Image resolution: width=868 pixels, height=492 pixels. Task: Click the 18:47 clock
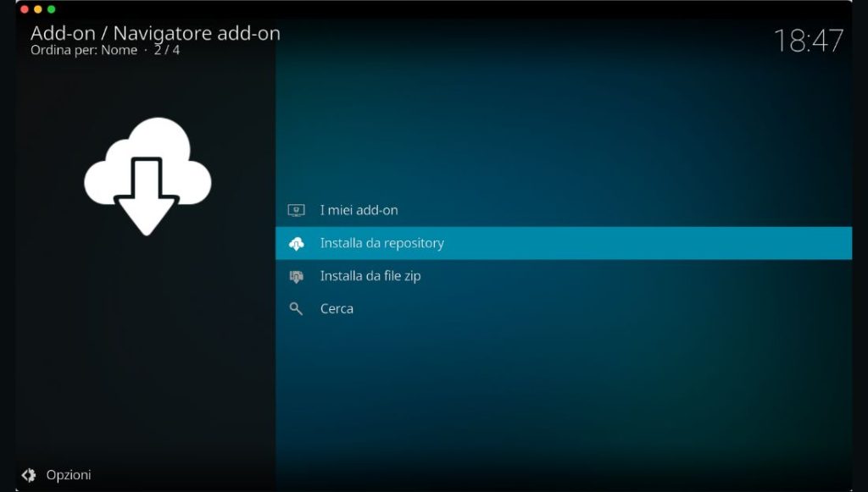point(808,41)
